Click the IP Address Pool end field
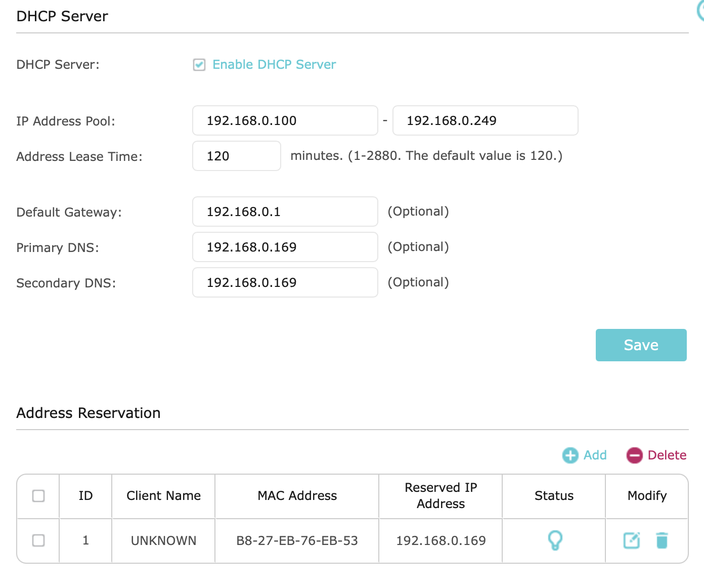The image size is (704, 588). click(485, 120)
